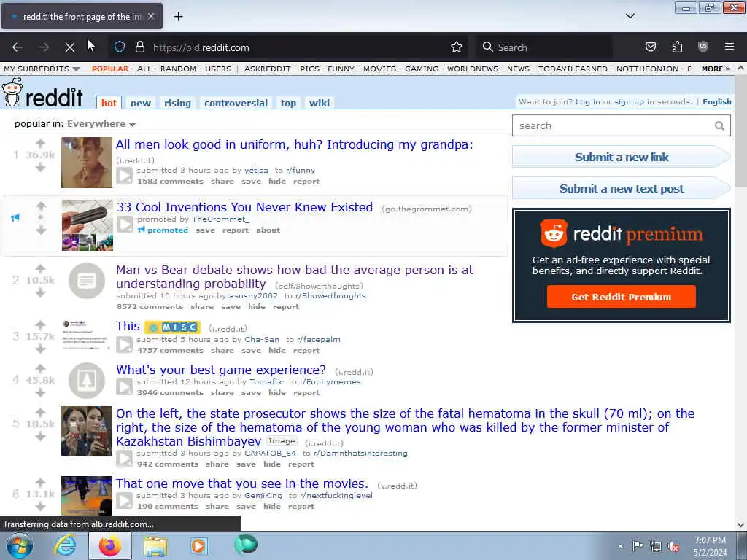Show more subreddits via MORE link

pyautogui.click(x=716, y=69)
